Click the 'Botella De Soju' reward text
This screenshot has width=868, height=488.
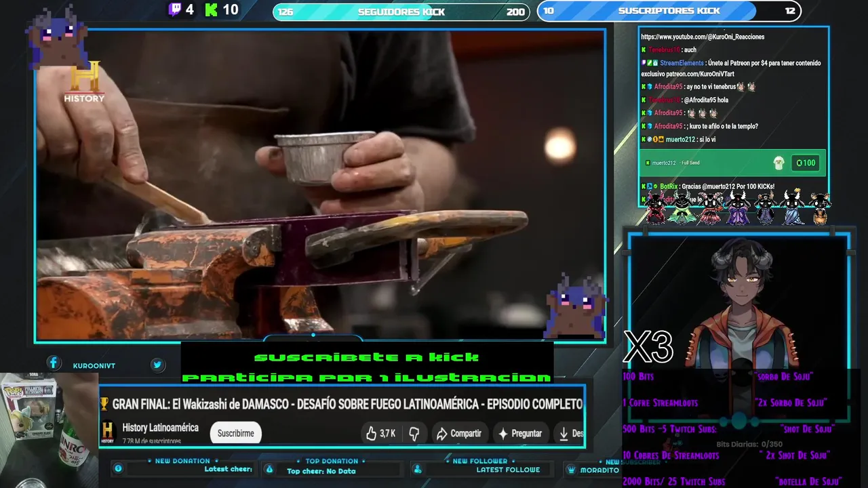[808, 482]
